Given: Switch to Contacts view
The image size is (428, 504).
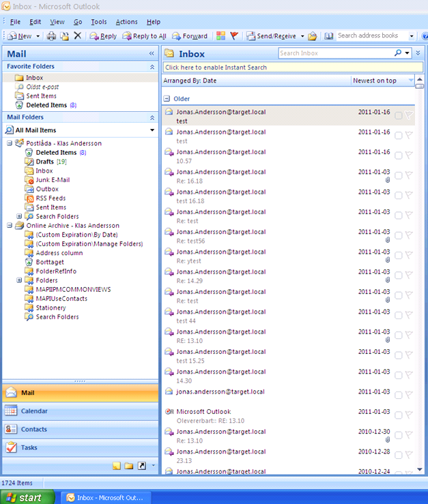Looking at the screenshot, I should point(81,430).
